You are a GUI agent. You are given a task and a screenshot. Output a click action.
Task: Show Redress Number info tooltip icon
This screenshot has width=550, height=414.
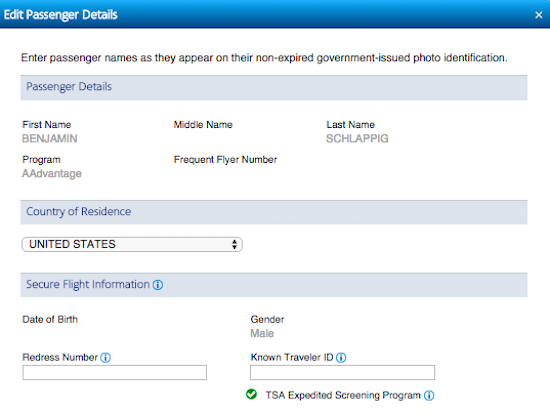coord(106,358)
